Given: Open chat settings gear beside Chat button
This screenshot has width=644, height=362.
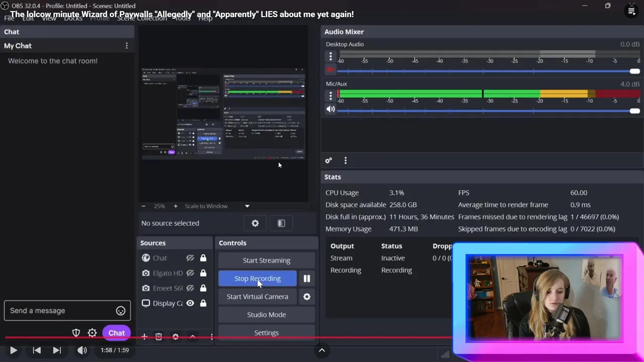Looking at the screenshot, I should pos(92,333).
